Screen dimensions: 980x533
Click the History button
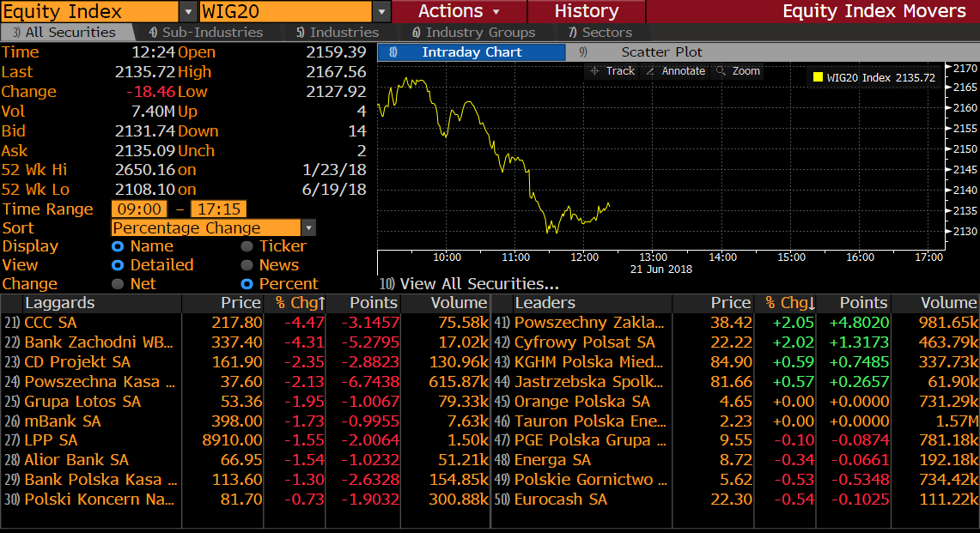pos(586,12)
